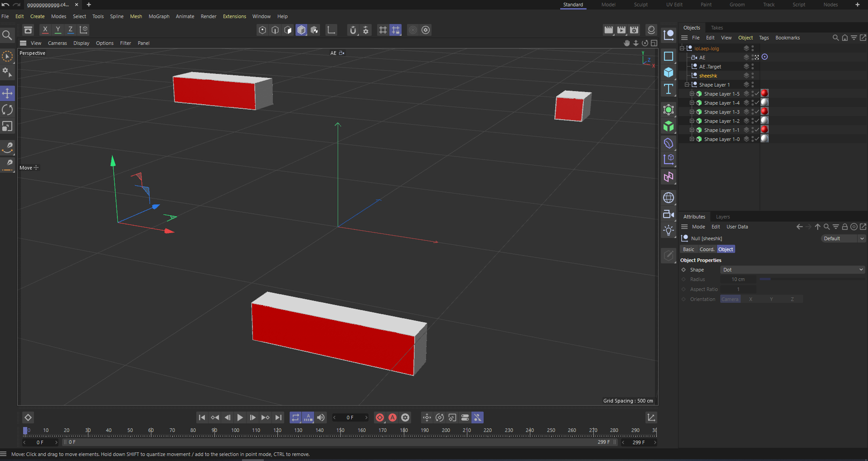Open the MoGraph menu
The height and width of the screenshot is (461, 868).
(x=159, y=16)
